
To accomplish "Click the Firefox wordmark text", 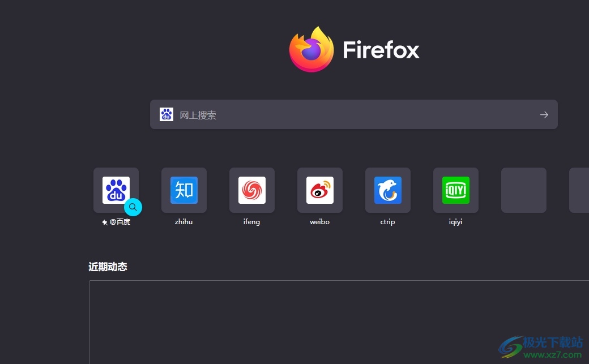I will click(381, 50).
